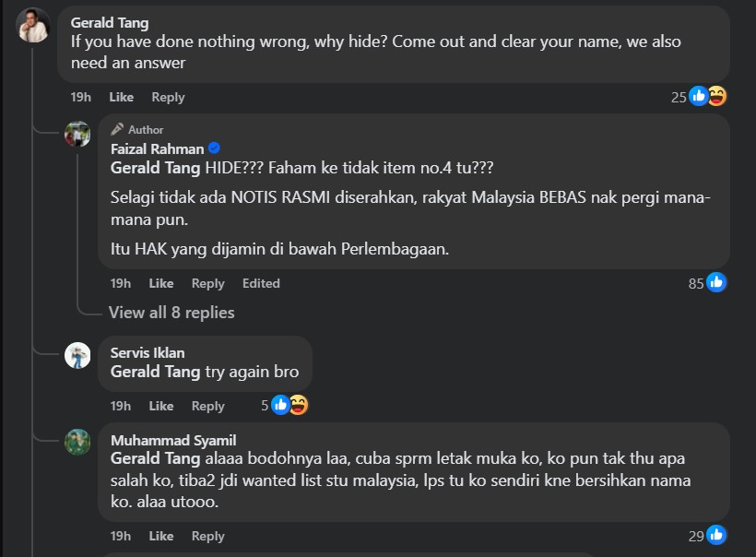
Task: Click Gerald Tang's profile picture
Action: coord(33,25)
